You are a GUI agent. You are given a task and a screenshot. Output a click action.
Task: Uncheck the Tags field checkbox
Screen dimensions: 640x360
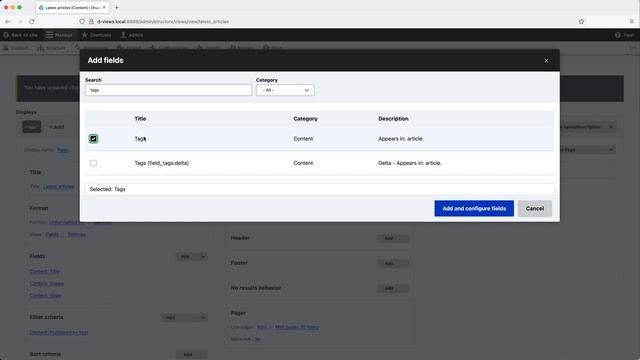pos(93,139)
